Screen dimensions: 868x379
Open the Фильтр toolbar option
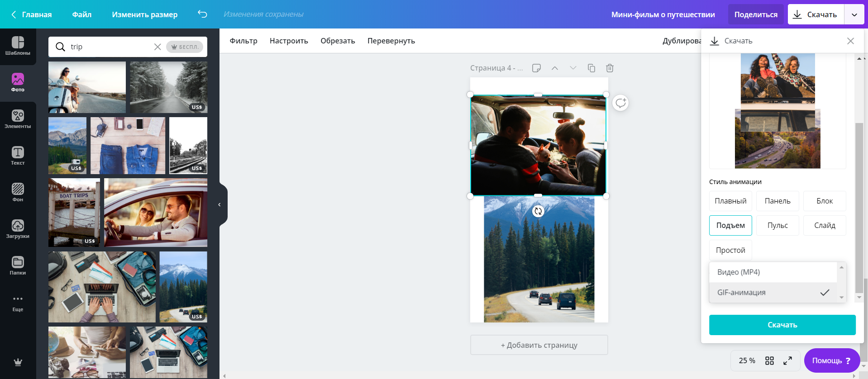(x=243, y=41)
